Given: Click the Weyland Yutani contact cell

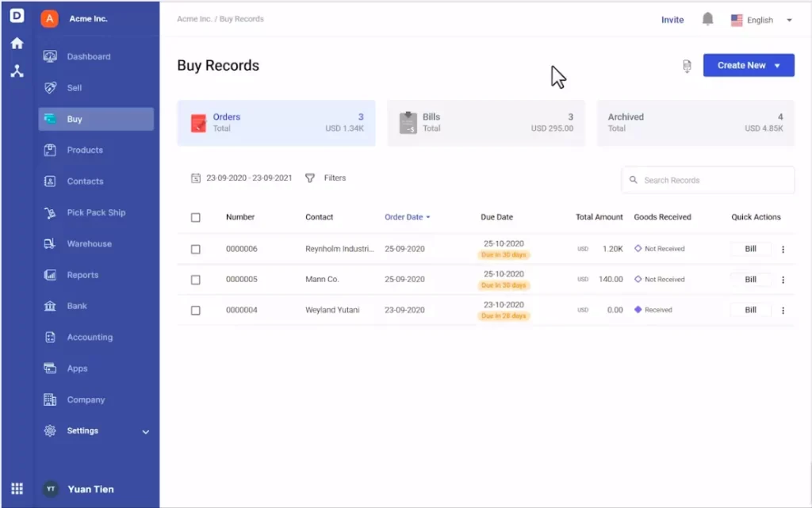Looking at the screenshot, I should click(x=332, y=310).
